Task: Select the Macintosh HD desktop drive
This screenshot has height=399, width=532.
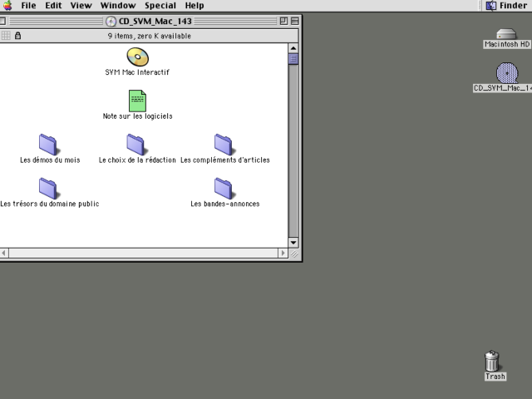Action: 506,33
